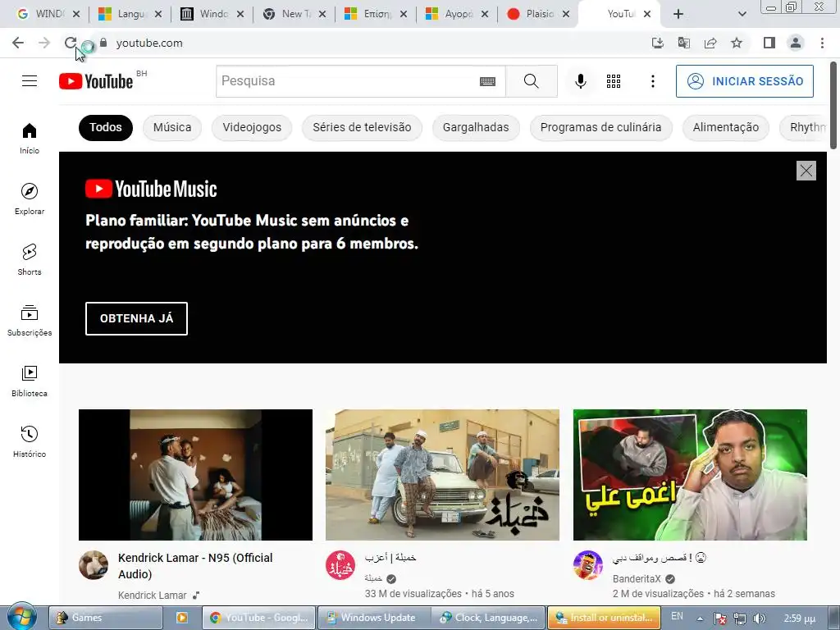Toggle the browser side panel
840x630 pixels.
tap(769, 43)
